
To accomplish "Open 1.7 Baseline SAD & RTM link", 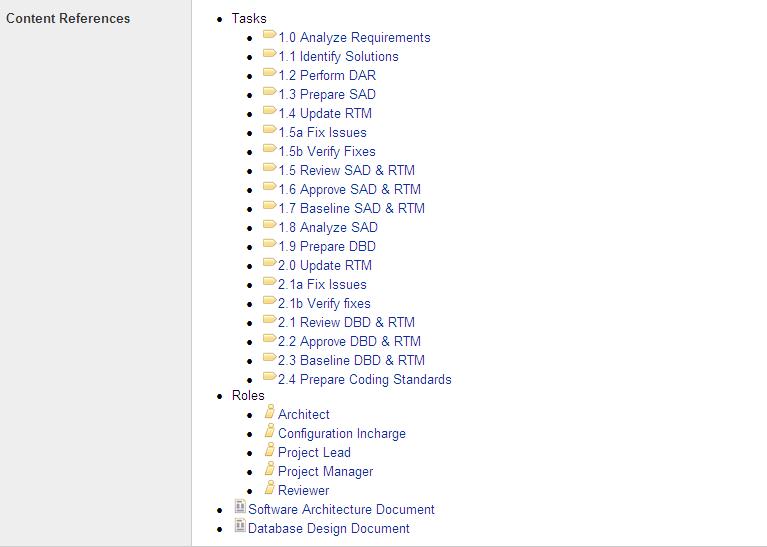I will click(352, 208).
